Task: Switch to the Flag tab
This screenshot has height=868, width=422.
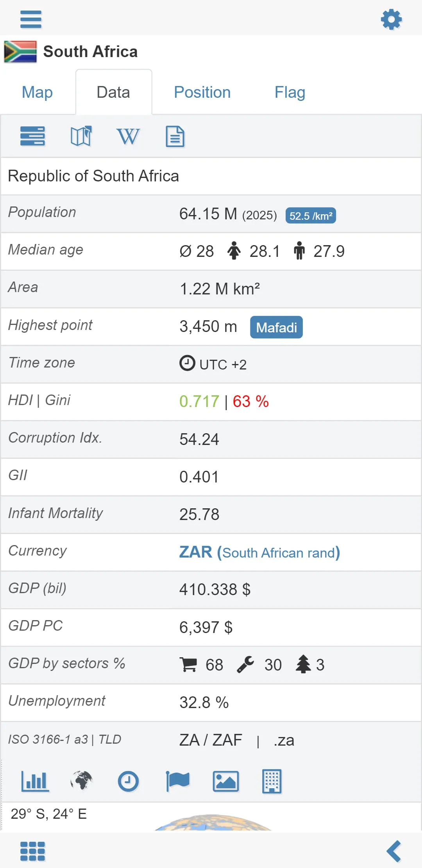Action: 290,92
